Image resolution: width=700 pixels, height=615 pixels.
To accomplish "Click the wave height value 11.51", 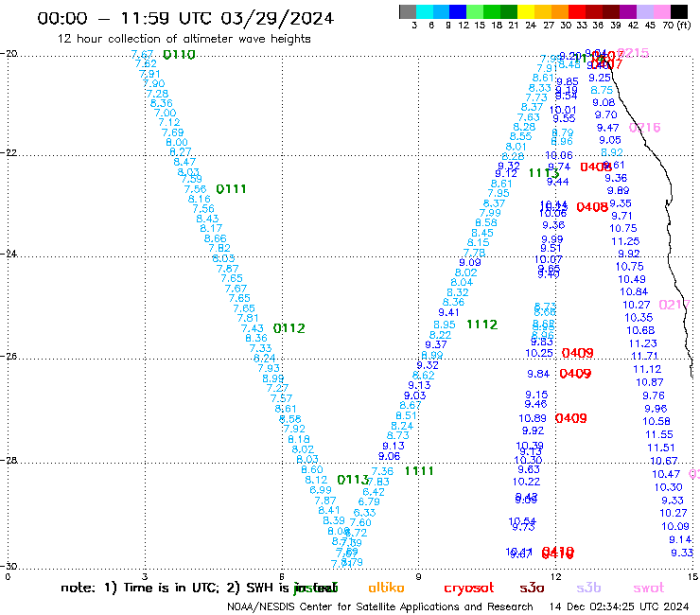I will pos(661,448).
